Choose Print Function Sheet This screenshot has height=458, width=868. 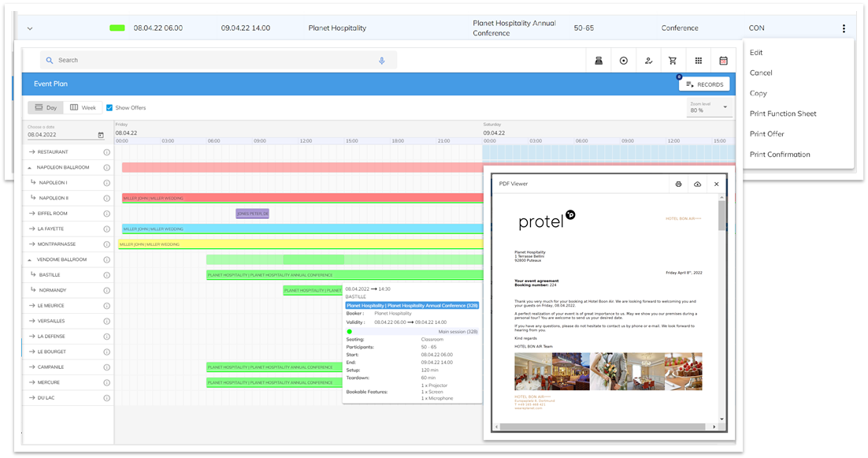[x=783, y=114]
